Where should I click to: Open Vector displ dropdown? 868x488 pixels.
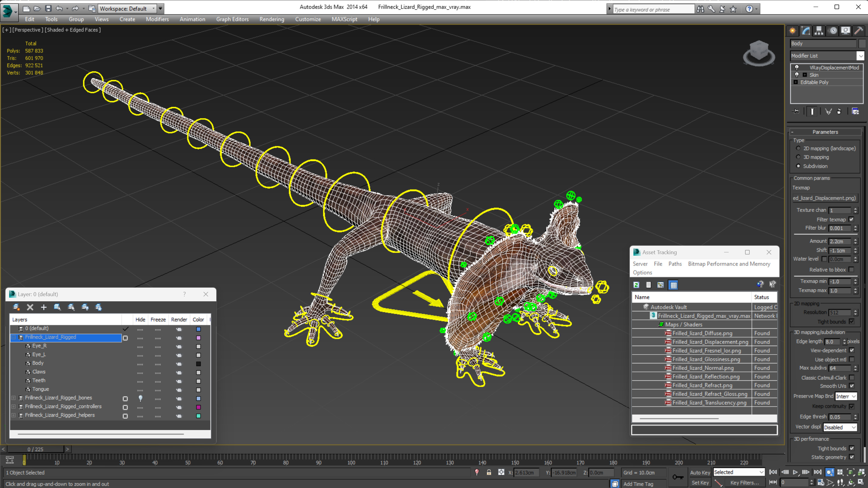840,427
